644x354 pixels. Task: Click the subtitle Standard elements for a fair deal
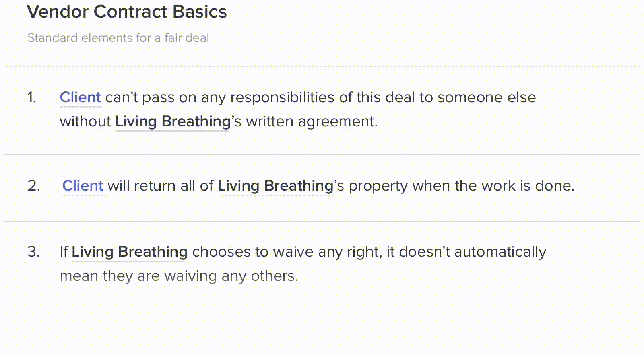118,38
